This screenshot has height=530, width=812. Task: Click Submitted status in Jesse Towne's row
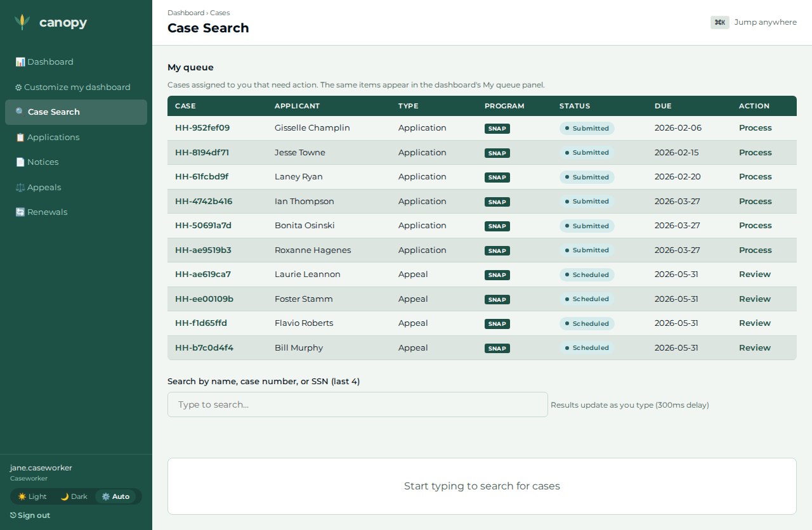click(587, 153)
